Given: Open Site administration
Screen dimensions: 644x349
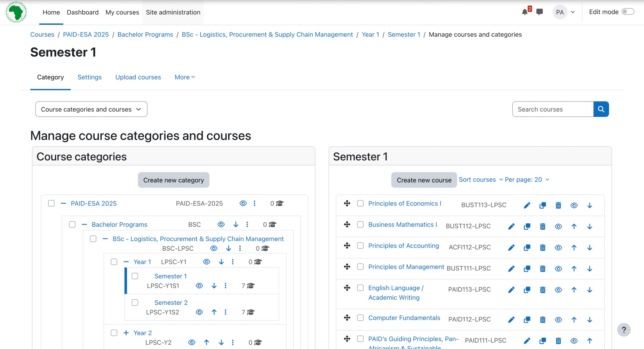Looking at the screenshot, I should point(173,12).
